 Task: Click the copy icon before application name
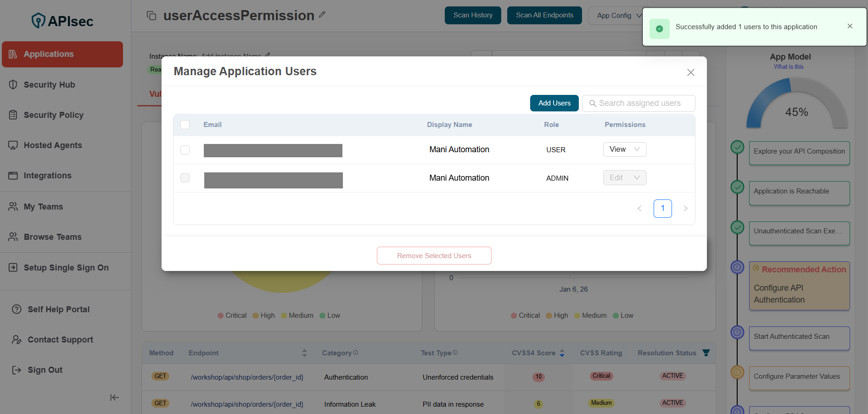pos(151,16)
